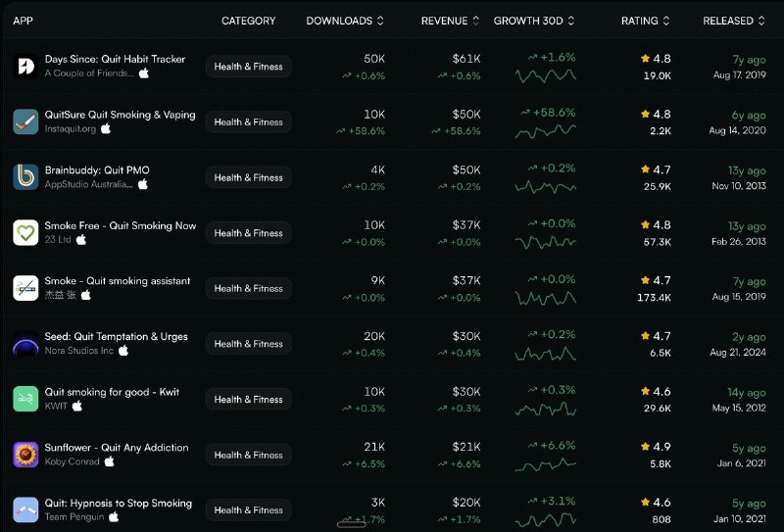This screenshot has height=532, width=784.
Task: Click the 808 ratings count
Action: tap(661, 519)
